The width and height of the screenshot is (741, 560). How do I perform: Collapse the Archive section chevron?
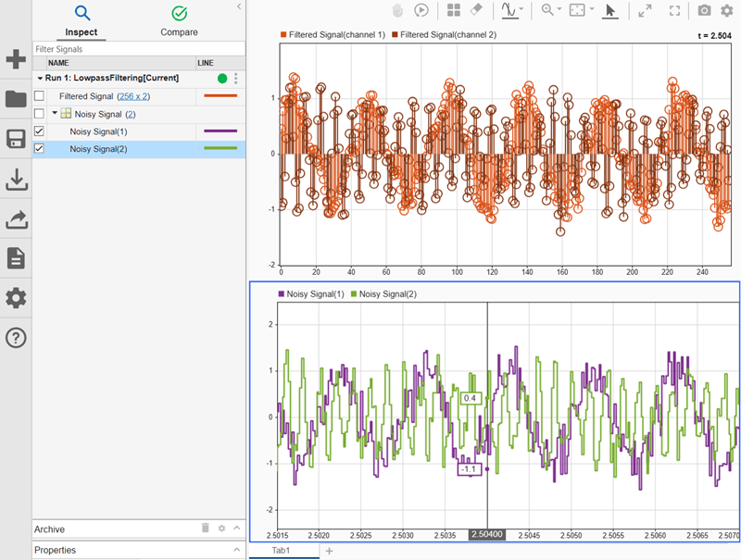point(237,528)
